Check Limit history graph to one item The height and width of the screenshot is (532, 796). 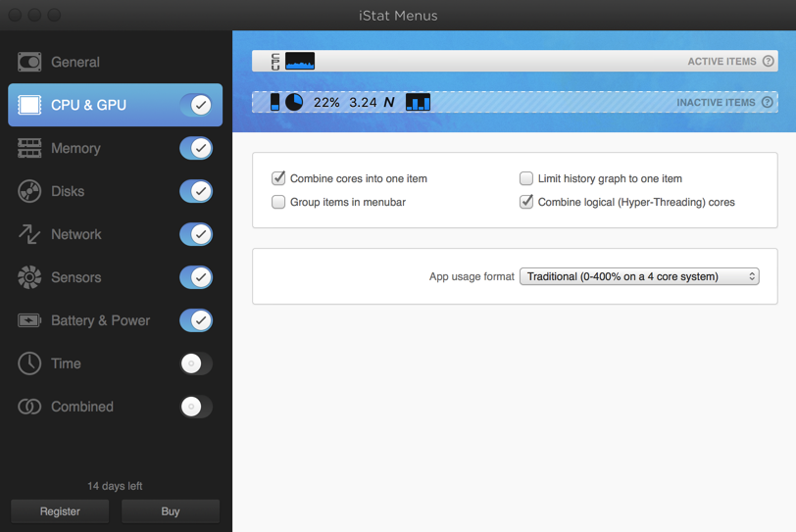(525, 178)
